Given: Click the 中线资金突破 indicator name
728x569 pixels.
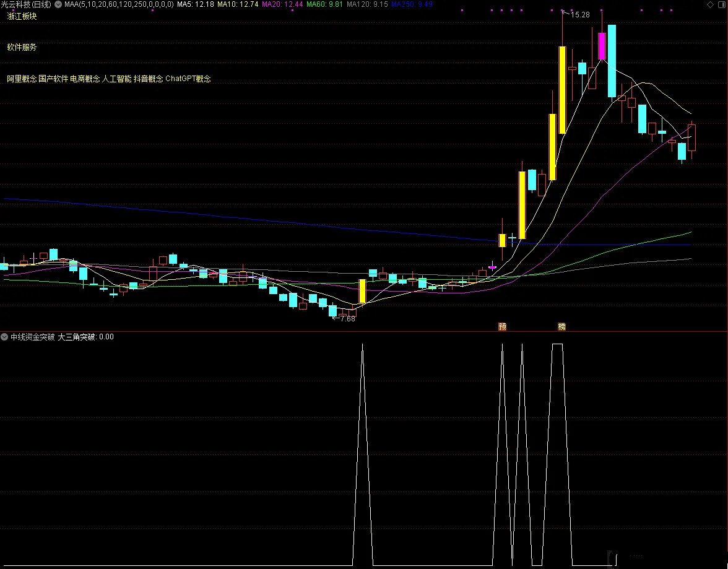Looking at the screenshot, I should pyautogui.click(x=32, y=337).
